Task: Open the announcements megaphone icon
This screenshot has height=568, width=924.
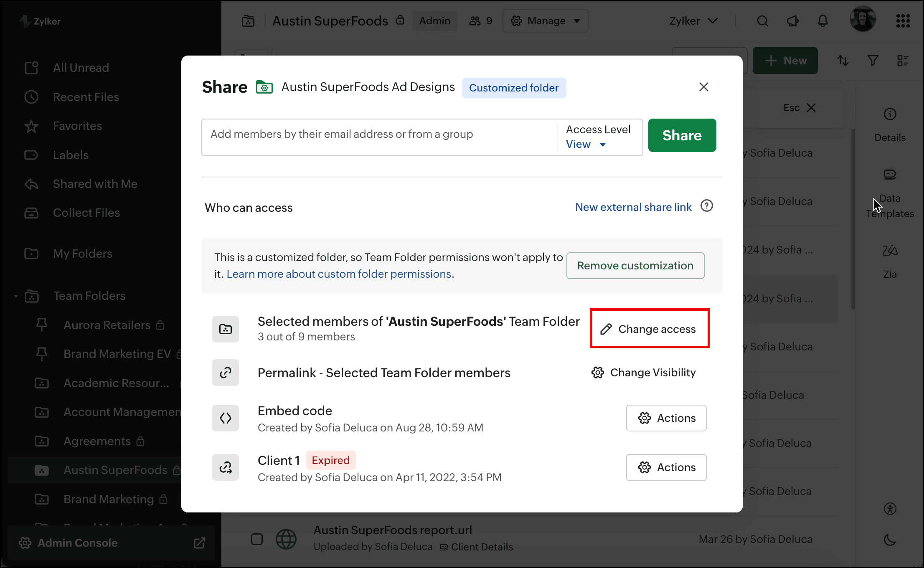Action: click(x=792, y=21)
